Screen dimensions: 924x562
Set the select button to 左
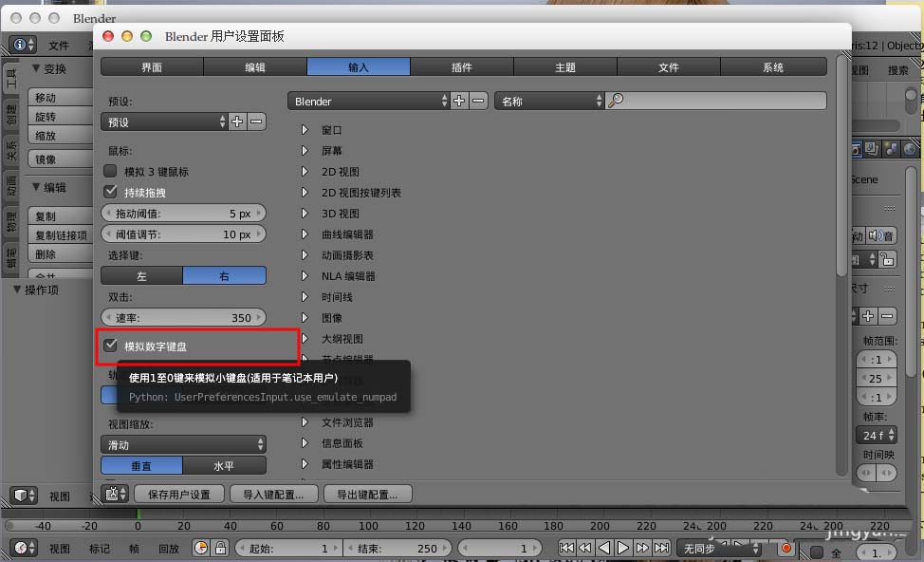pos(141,275)
